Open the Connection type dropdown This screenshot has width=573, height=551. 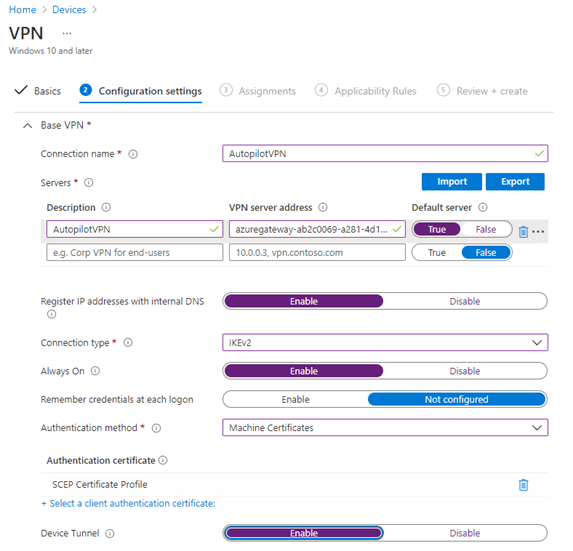click(385, 343)
